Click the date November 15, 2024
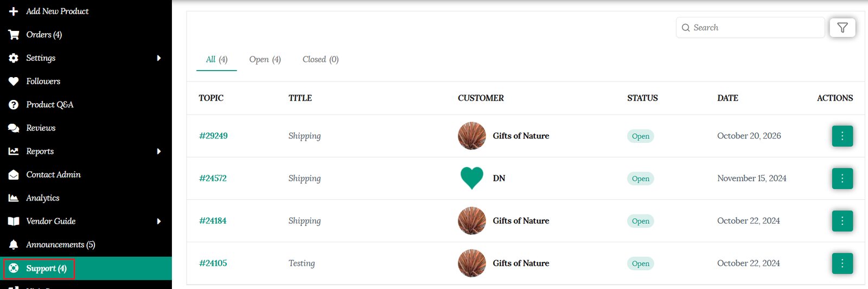 (x=752, y=178)
